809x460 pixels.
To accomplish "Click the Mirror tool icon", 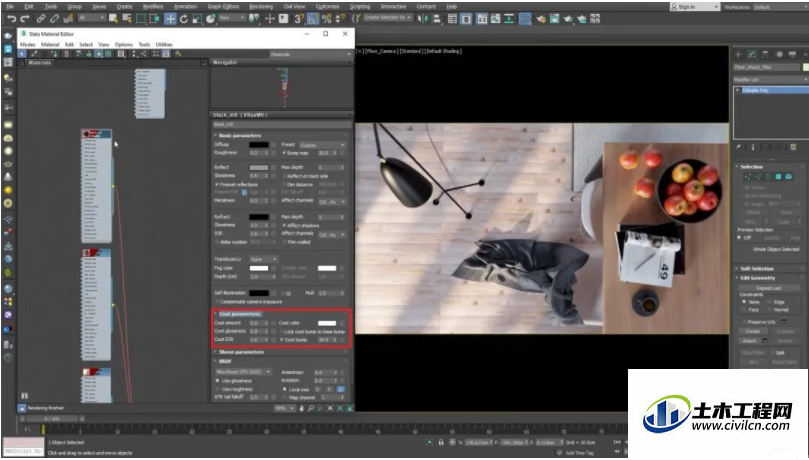I will click(x=423, y=19).
